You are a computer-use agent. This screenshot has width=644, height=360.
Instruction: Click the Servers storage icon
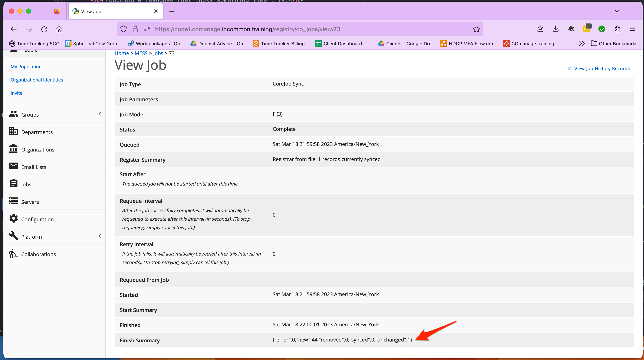pyautogui.click(x=13, y=201)
